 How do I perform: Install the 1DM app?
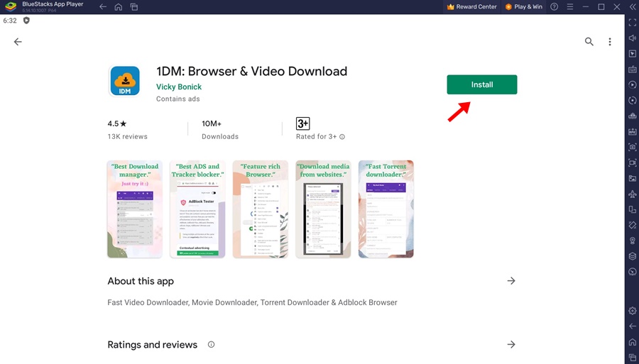pos(481,84)
